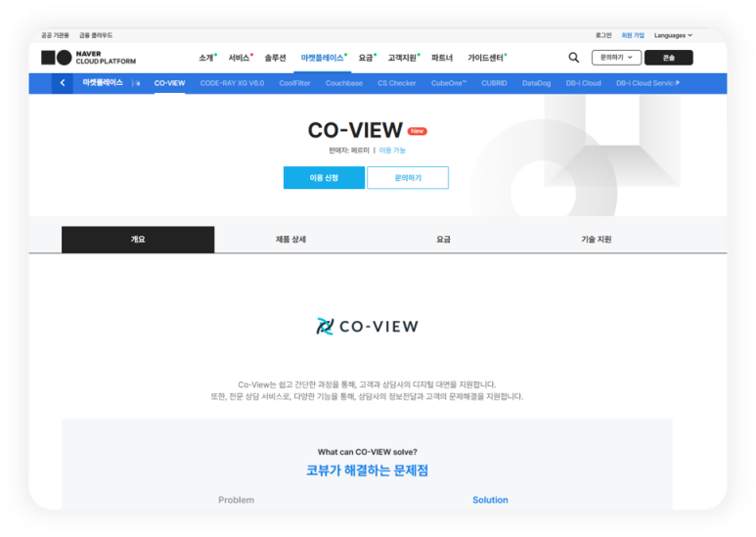Switch to the 개요 tab
The height and width of the screenshot is (537, 756).
138,239
